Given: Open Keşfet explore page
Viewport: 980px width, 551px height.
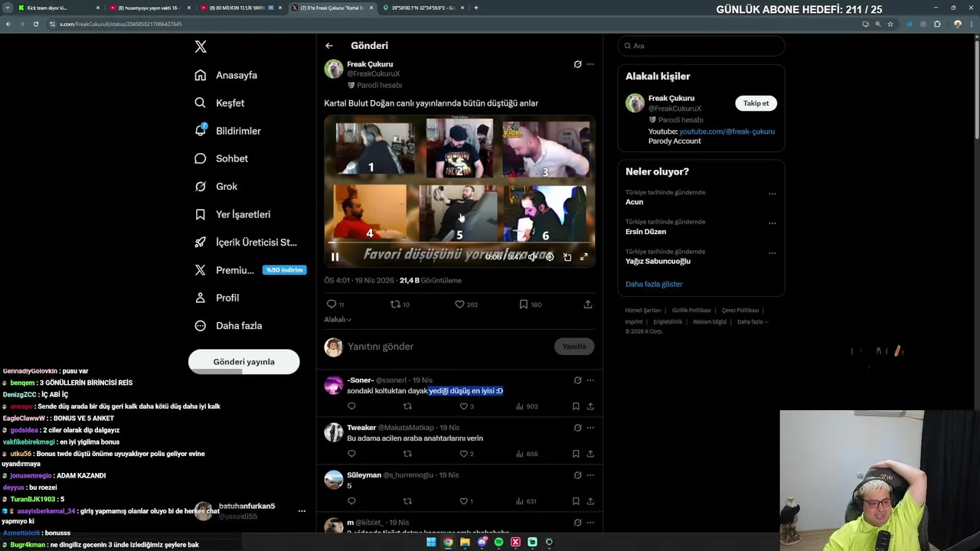Looking at the screenshot, I should 220,103.
